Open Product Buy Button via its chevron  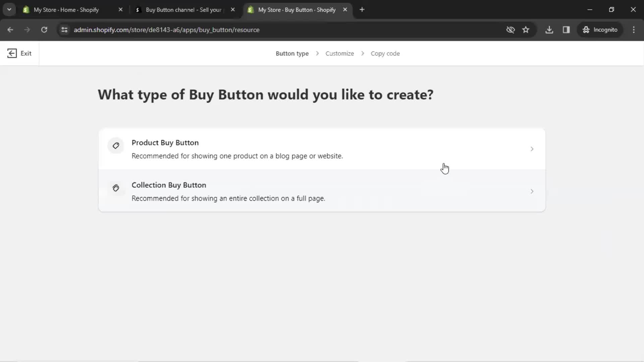(x=532, y=149)
